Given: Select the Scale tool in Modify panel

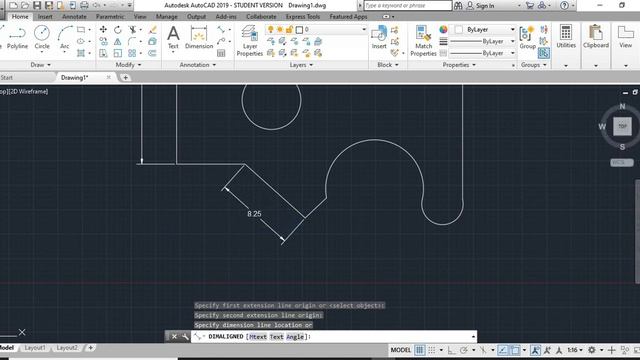Looking at the screenshot, I should click(x=118, y=53).
